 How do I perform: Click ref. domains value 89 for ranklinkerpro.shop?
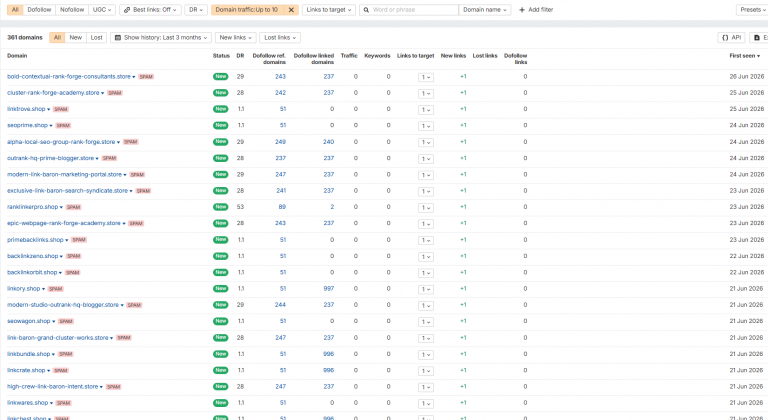pyautogui.click(x=282, y=207)
